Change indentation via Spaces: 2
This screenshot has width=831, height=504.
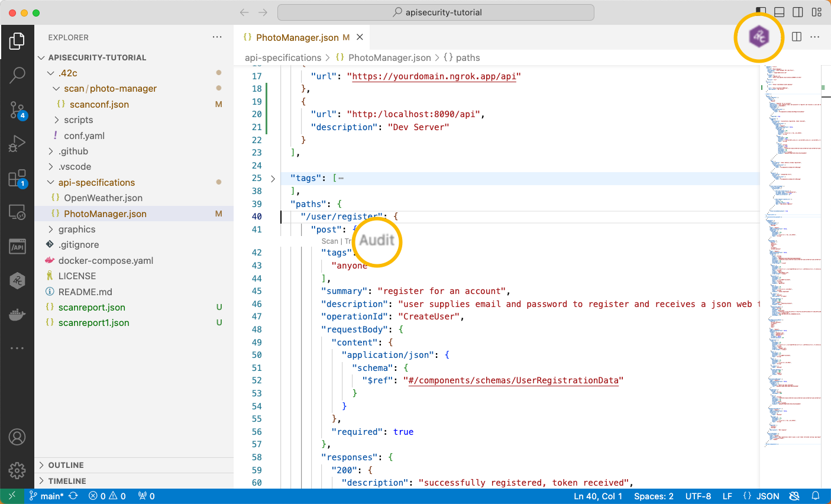(x=654, y=496)
